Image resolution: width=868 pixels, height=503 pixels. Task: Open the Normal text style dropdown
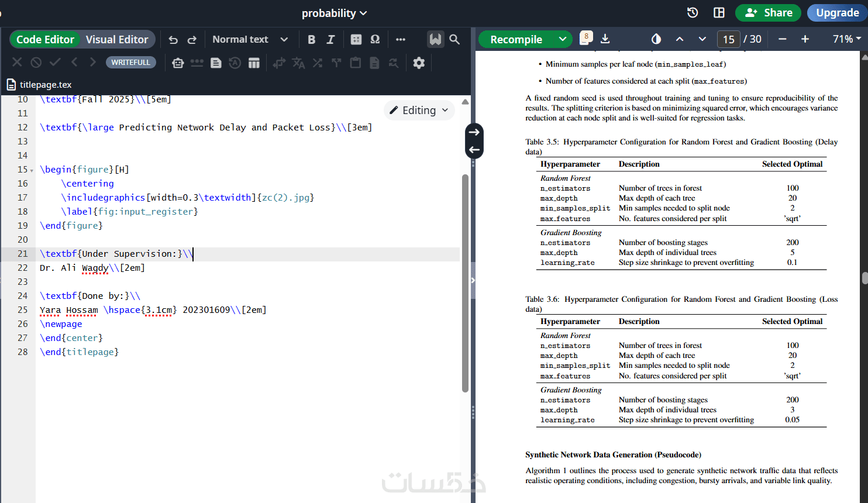pos(250,40)
